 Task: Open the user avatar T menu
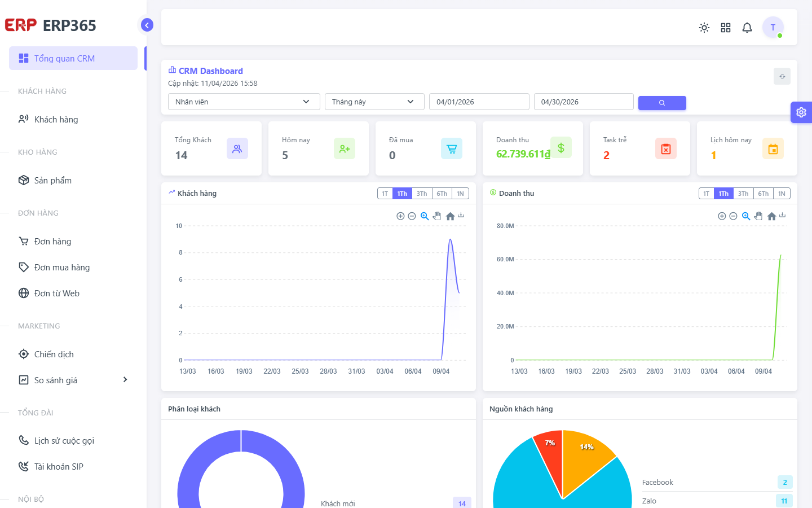773,27
